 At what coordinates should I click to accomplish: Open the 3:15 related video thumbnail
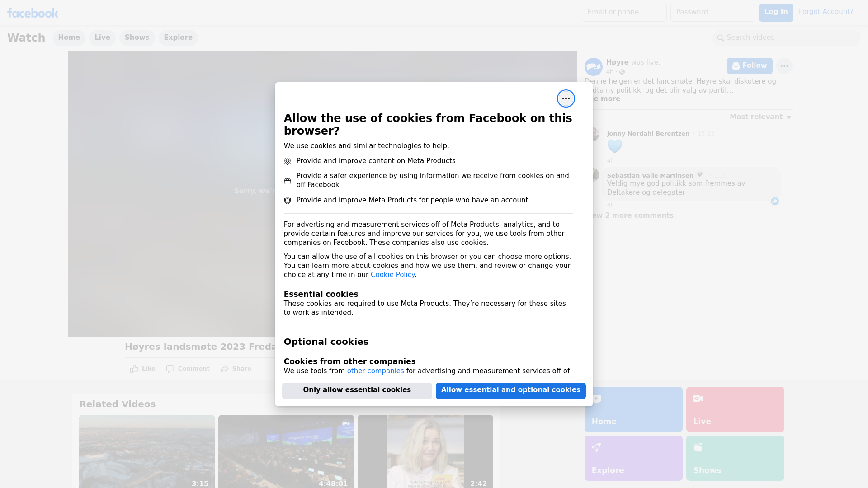pos(147,451)
